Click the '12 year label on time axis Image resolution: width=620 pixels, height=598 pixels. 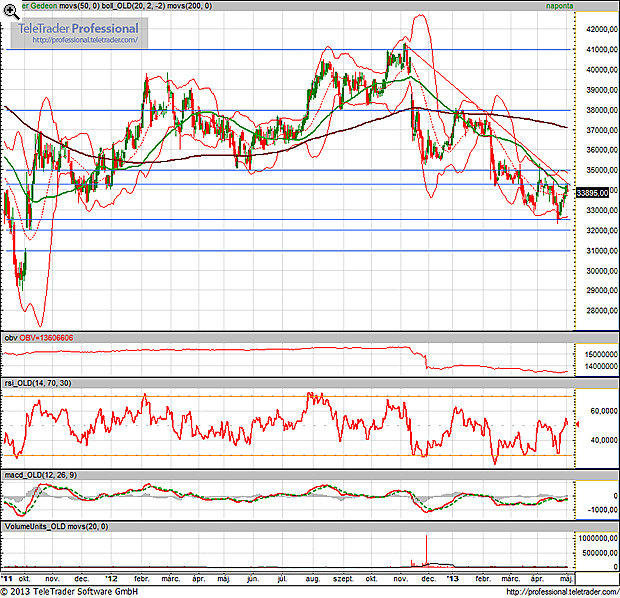tap(112, 579)
